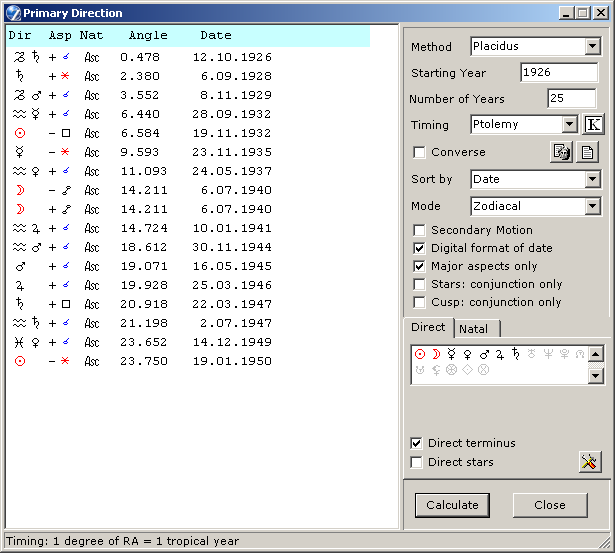This screenshot has width=615, height=553.
Task: Open the K timing key button
Action: click(x=593, y=125)
